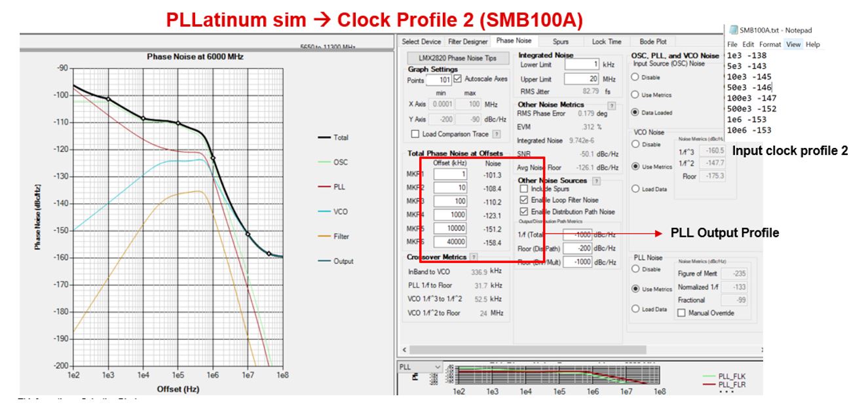The width and height of the screenshot is (868, 409).
Task: Select Disable under PLL Noise
Action: (635, 268)
